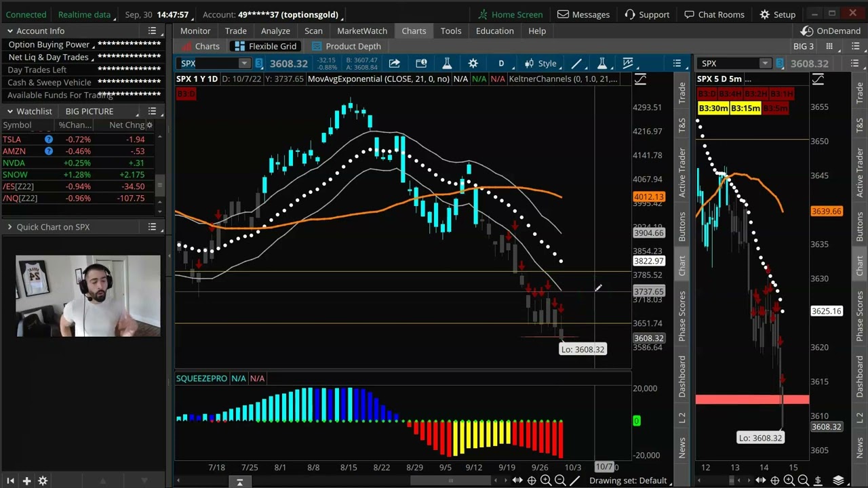868x488 pixels.
Task: Open Chat Rooms
Action: (714, 14)
